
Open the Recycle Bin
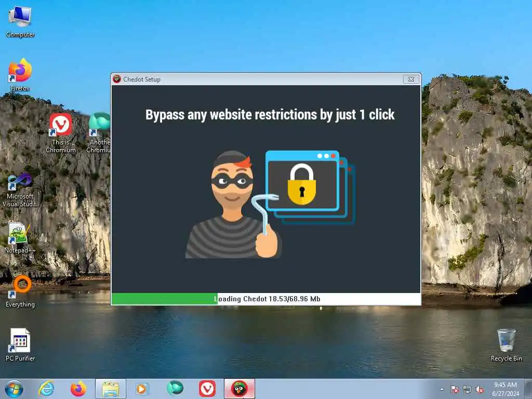click(506, 345)
